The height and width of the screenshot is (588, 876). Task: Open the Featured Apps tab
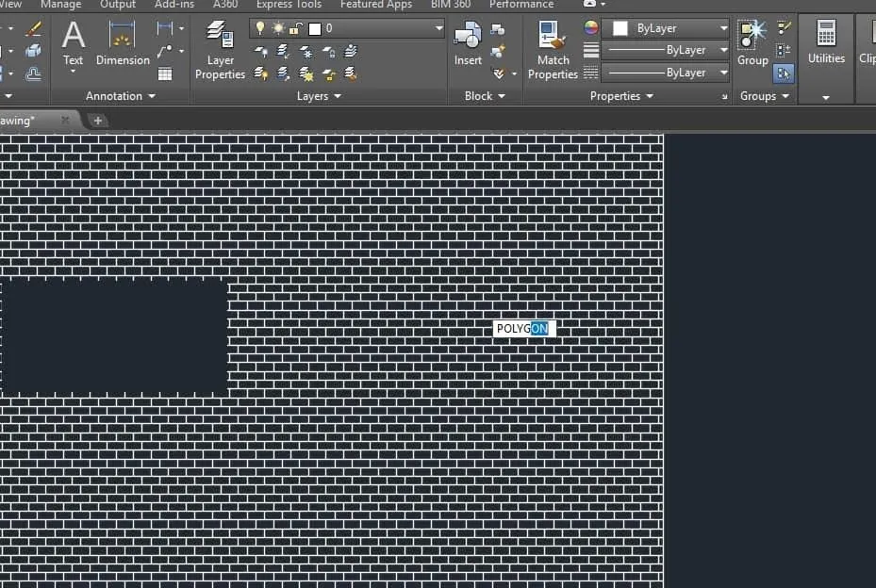(x=376, y=5)
